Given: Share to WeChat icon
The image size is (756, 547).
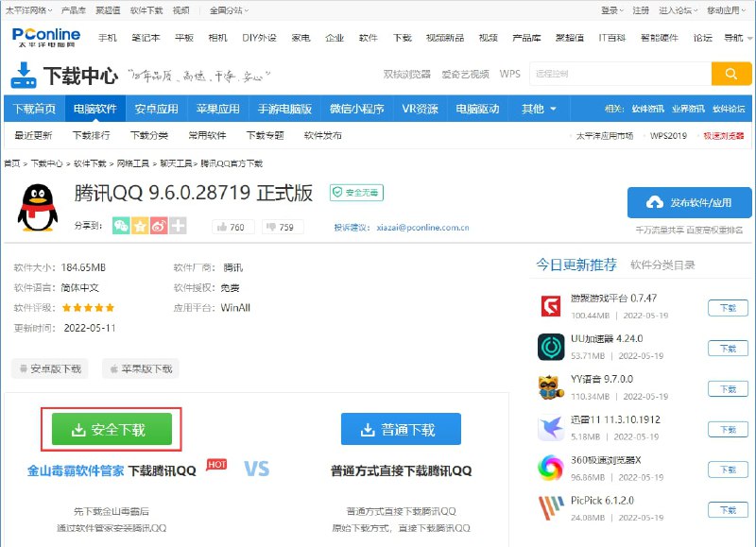Looking at the screenshot, I should click(x=121, y=226).
